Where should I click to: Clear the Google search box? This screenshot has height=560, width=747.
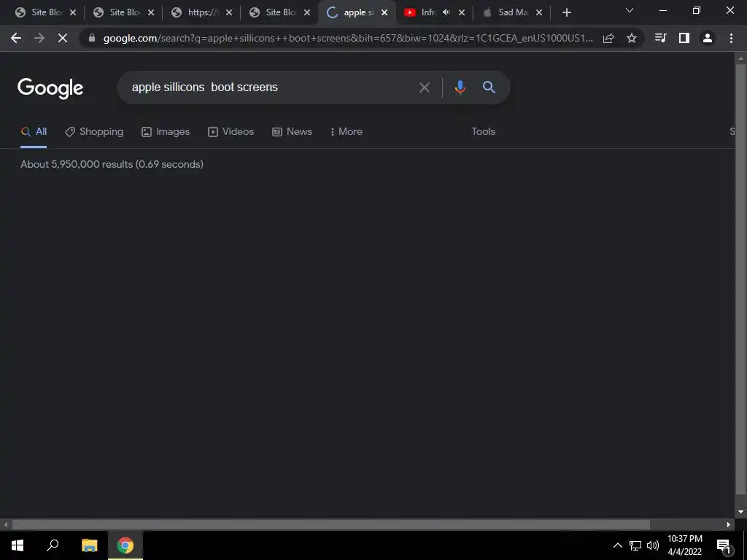click(425, 87)
